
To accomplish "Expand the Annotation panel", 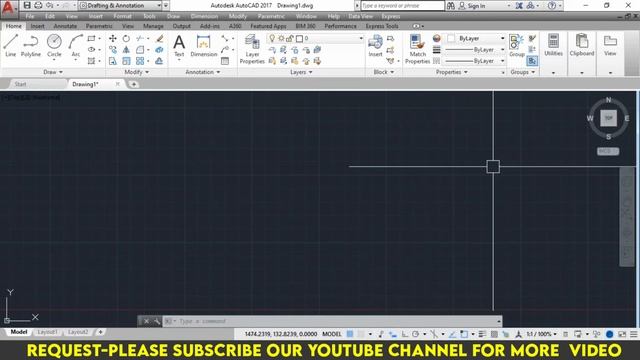I will point(203,72).
